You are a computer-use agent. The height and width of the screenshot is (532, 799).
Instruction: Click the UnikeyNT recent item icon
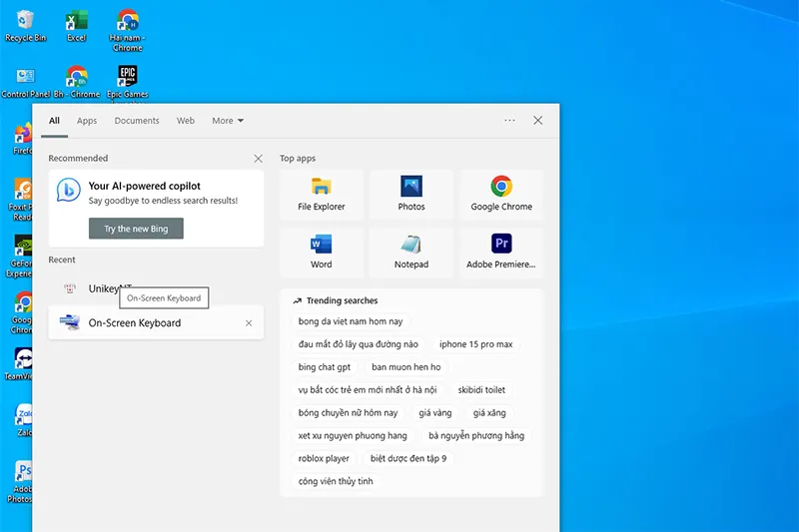pos(70,288)
